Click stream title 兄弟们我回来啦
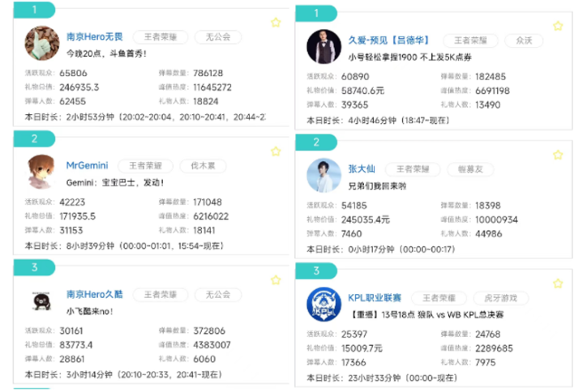The width and height of the screenshot is (583, 392). [x=377, y=186]
